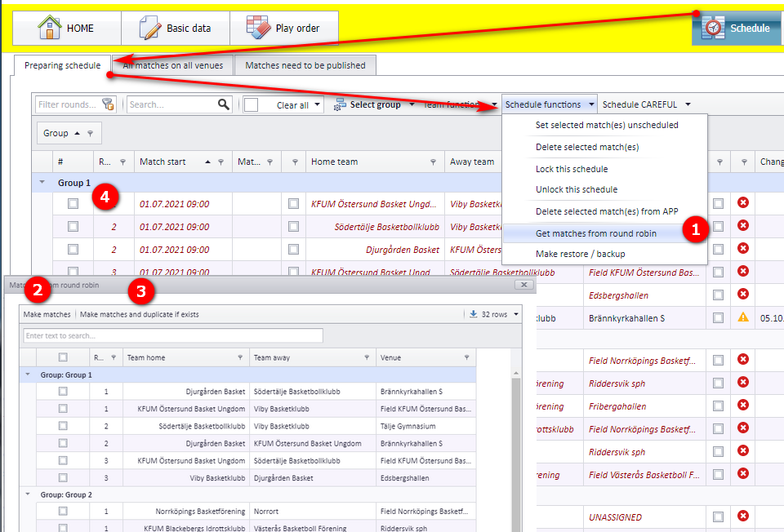Click Make matches and duplicate if exists

pos(139,314)
